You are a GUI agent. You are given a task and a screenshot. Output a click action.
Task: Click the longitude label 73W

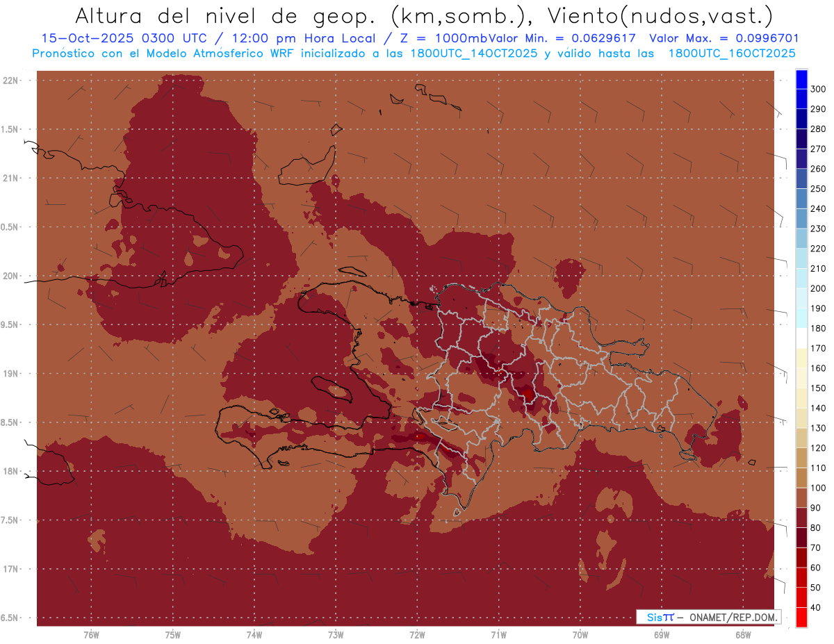click(x=336, y=634)
